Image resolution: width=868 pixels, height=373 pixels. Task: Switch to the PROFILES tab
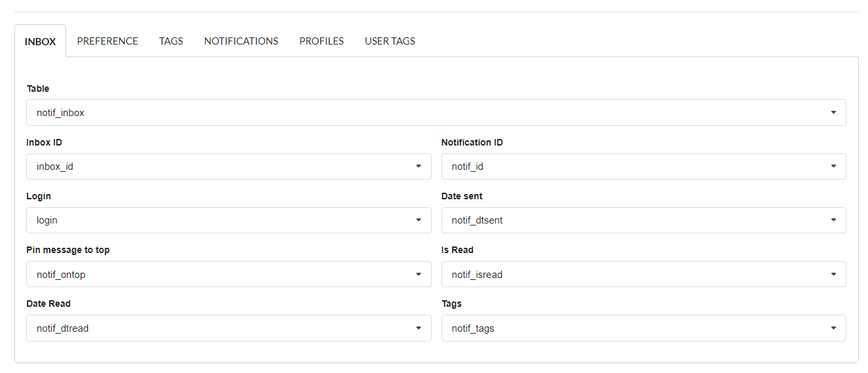tap(322, 41)
